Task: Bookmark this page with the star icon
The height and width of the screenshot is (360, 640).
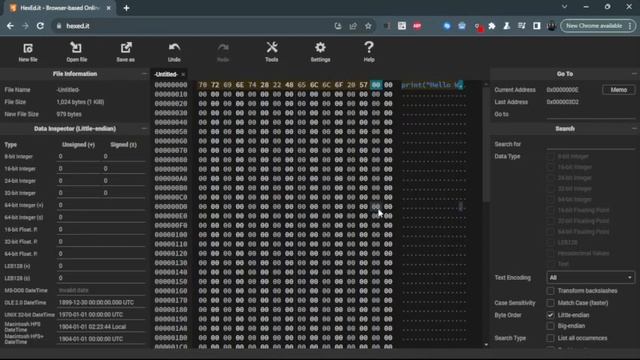Action: (x=368, y=26)
